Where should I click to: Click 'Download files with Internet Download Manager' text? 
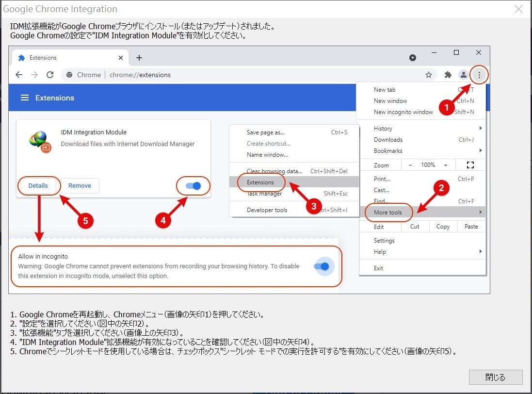[x=128, y=144]
